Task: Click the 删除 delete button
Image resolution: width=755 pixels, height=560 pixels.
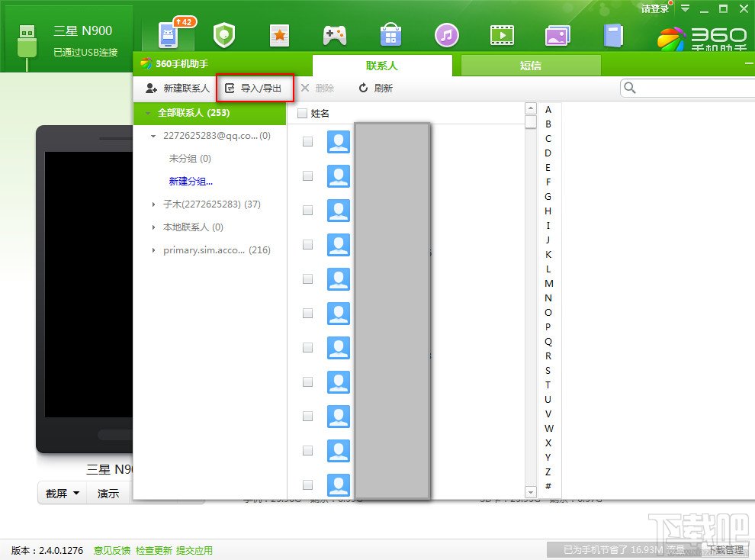Action: click(317, 88)
